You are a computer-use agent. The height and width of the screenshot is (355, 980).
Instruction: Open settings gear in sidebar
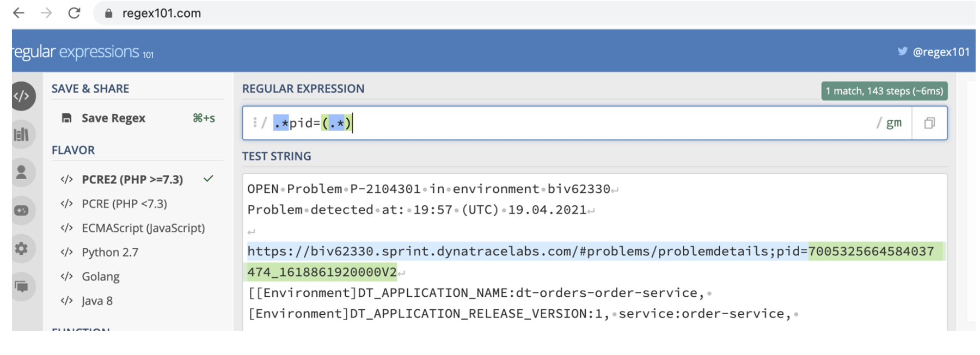click(x=22, y=249)
